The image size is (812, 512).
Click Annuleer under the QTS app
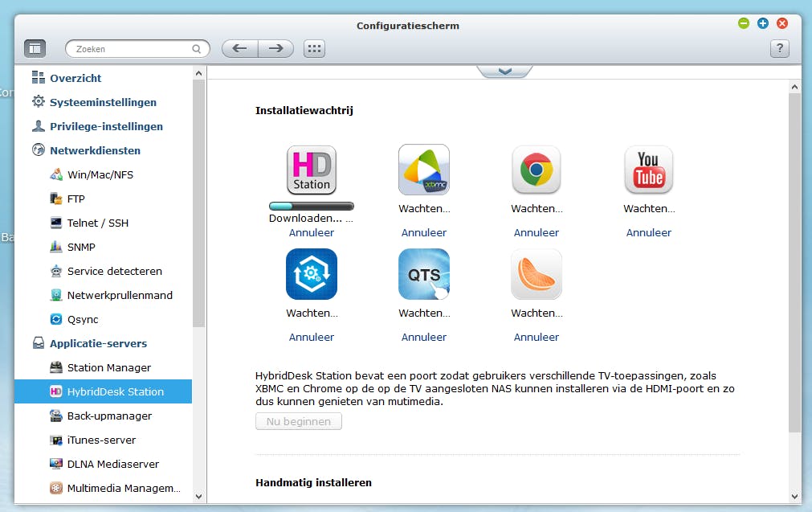423,337
